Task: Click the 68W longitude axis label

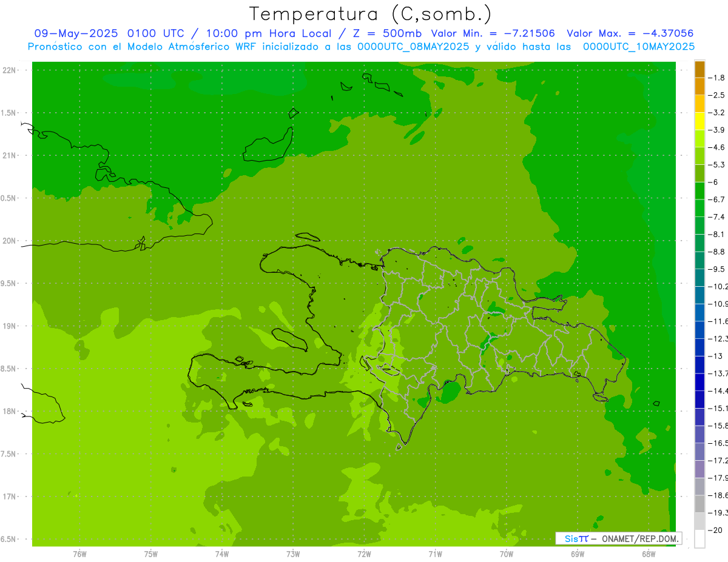Action: tap(649, 554)
